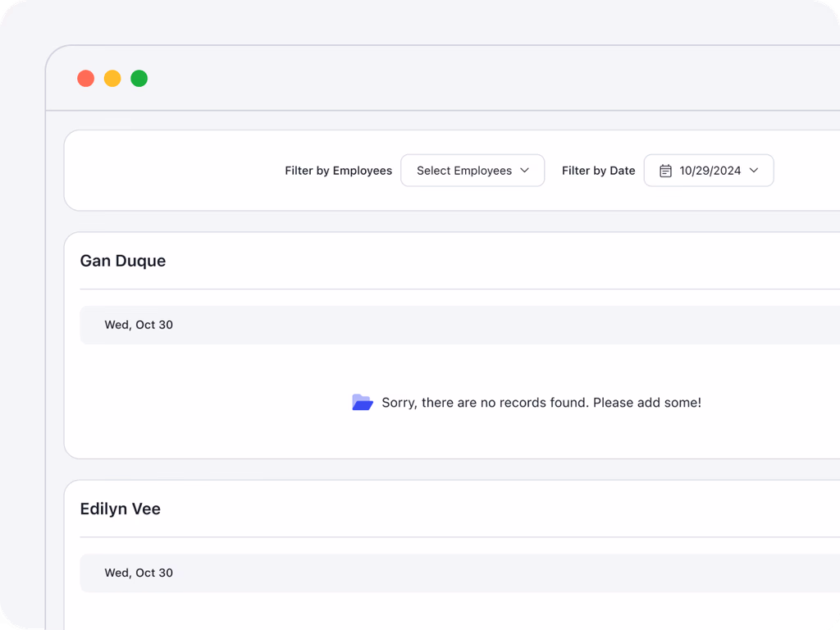Click the 'Sorry, there are no records found' message
Screen dimensions: 840x630
point(541,403)
